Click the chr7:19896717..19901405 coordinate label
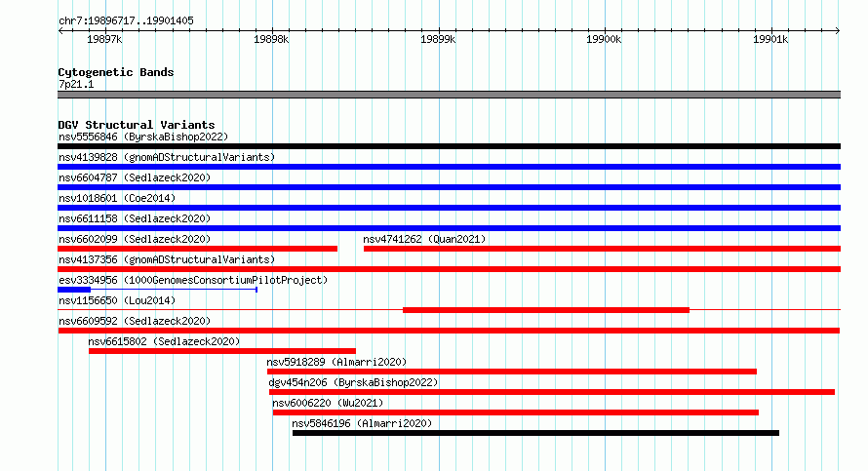The height and width of the screenshot is (471, 868). pyautogui.click(x=126, y=20)
